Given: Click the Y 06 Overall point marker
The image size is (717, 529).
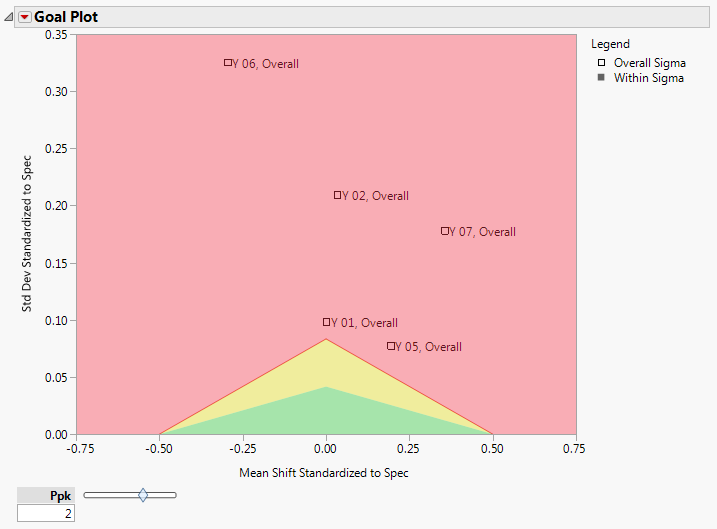Looking at the screenshot, I should [228, 62].
